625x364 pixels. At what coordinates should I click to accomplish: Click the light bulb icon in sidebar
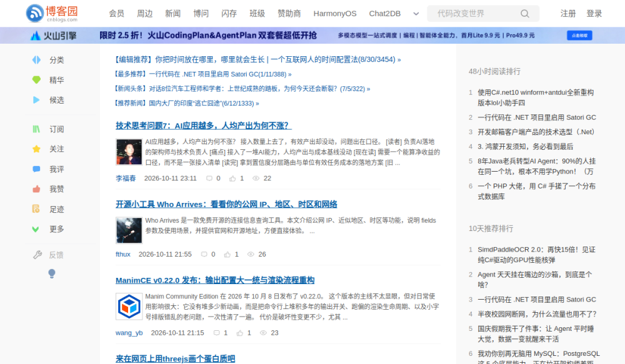tap(52, 273)
